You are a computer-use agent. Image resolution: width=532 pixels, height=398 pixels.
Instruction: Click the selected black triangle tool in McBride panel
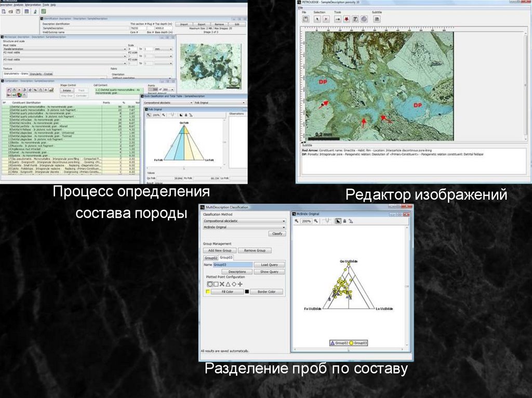click(x=338, y=221)
